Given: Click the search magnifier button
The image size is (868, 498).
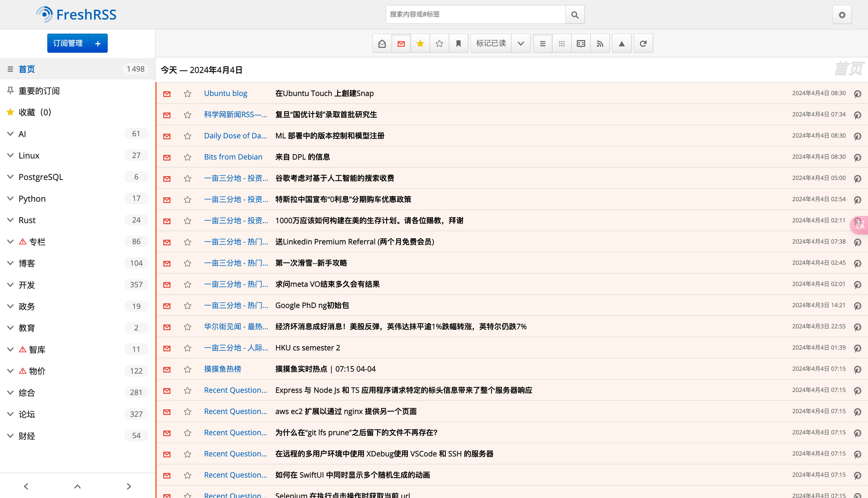Looking at the screenshot, I should point(575,15).
